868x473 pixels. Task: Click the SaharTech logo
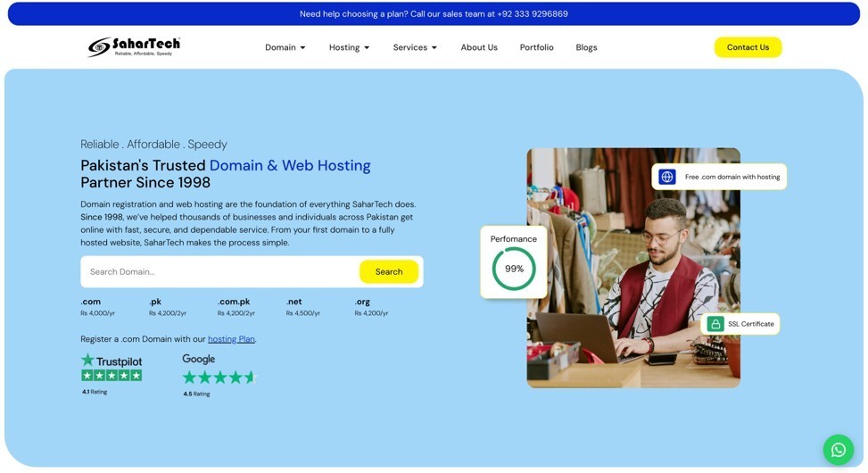[x=134, y=46]
